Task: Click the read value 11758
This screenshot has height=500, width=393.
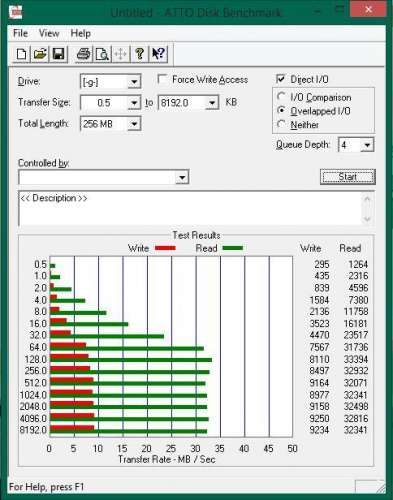Action: pos(356,312)
